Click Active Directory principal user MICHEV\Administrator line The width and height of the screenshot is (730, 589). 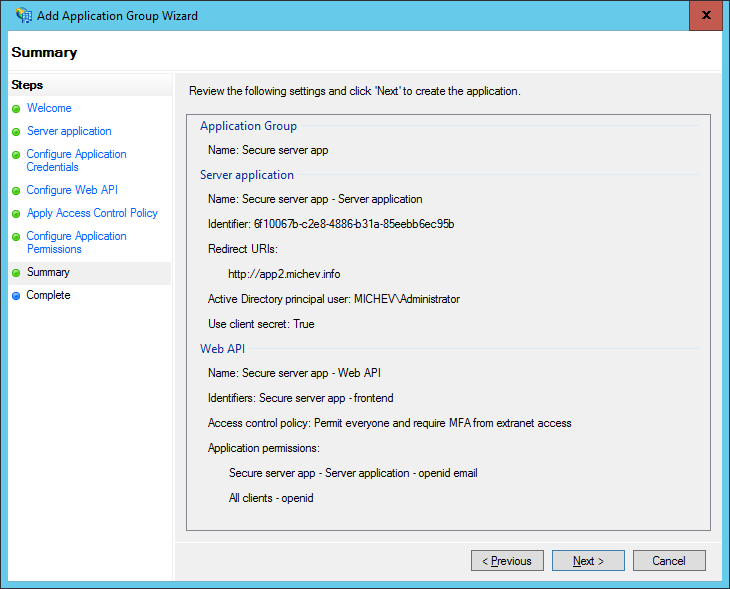coord(334,299)
